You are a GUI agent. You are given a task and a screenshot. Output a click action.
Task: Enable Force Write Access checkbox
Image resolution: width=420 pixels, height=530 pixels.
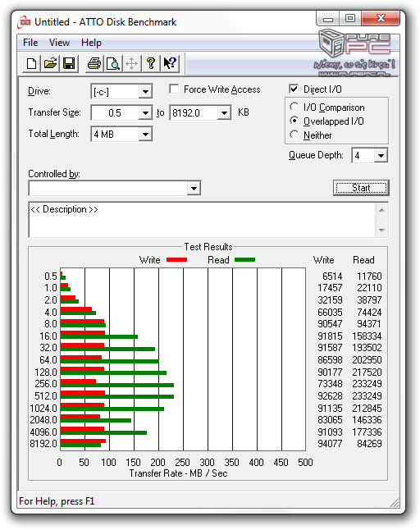(x=174, y=89)
